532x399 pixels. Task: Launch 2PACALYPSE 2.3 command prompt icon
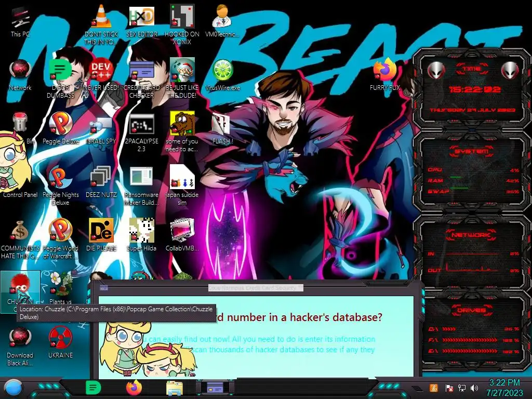[142, 132]
